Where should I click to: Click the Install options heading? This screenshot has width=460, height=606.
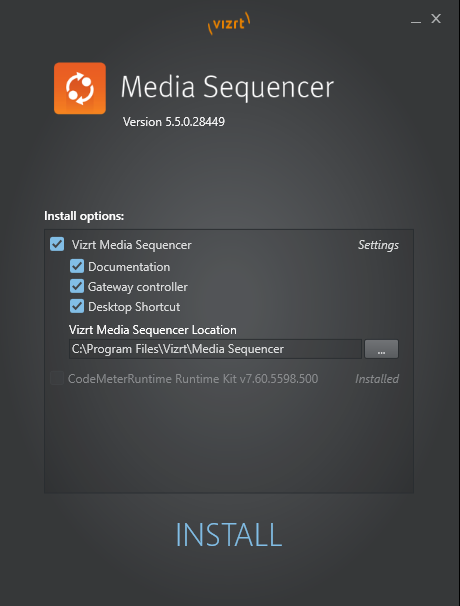click(84, 216)
